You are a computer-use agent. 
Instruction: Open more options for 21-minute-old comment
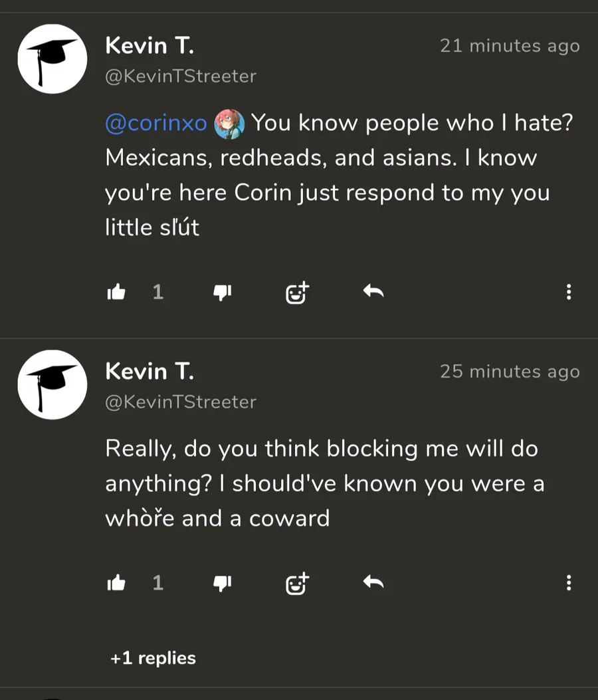[569, 292]
